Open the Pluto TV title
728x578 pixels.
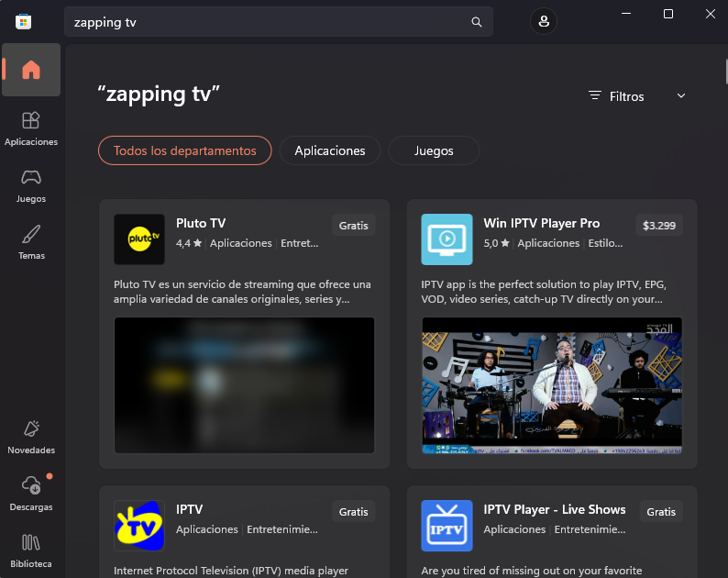pyautogui.click(x=201, y=223)
